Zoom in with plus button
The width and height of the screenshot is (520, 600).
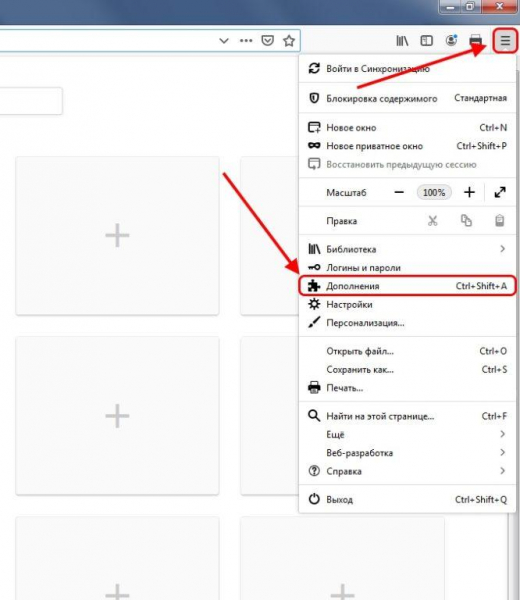tap(469, 192)
